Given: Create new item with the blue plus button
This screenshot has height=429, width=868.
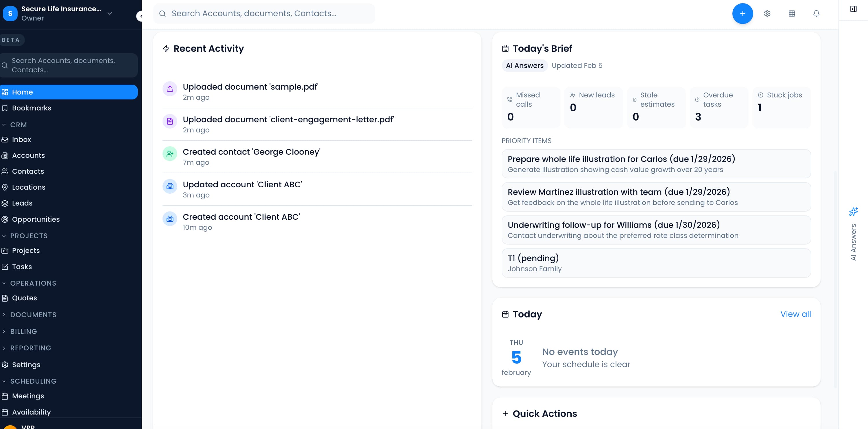Looking at the screenshot, I should coord(743,14).
